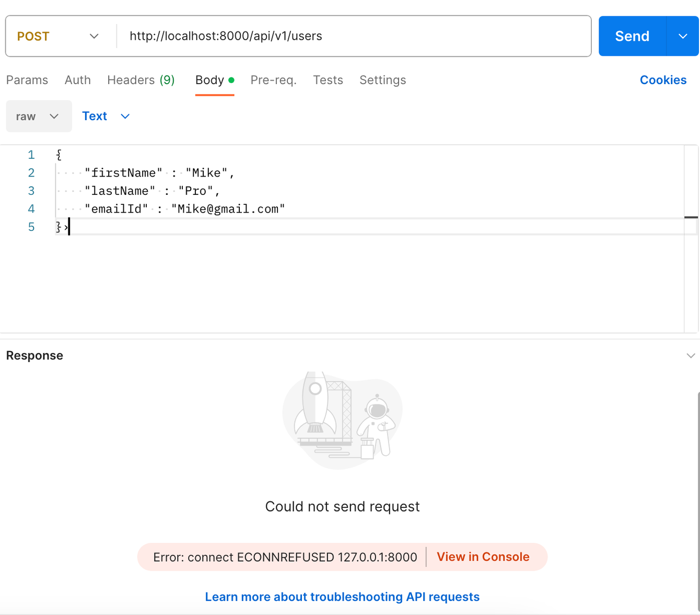700x615 pixels.
Task: Switch to the Auth tab
Action: coord(78,80)
